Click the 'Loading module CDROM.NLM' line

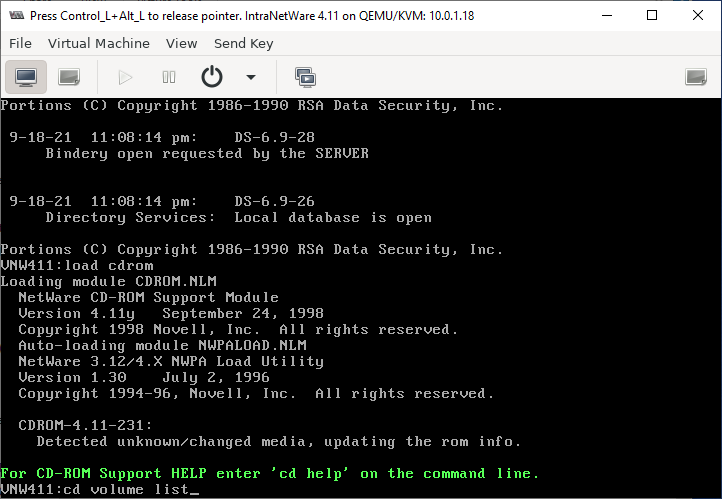click(109, 281)
